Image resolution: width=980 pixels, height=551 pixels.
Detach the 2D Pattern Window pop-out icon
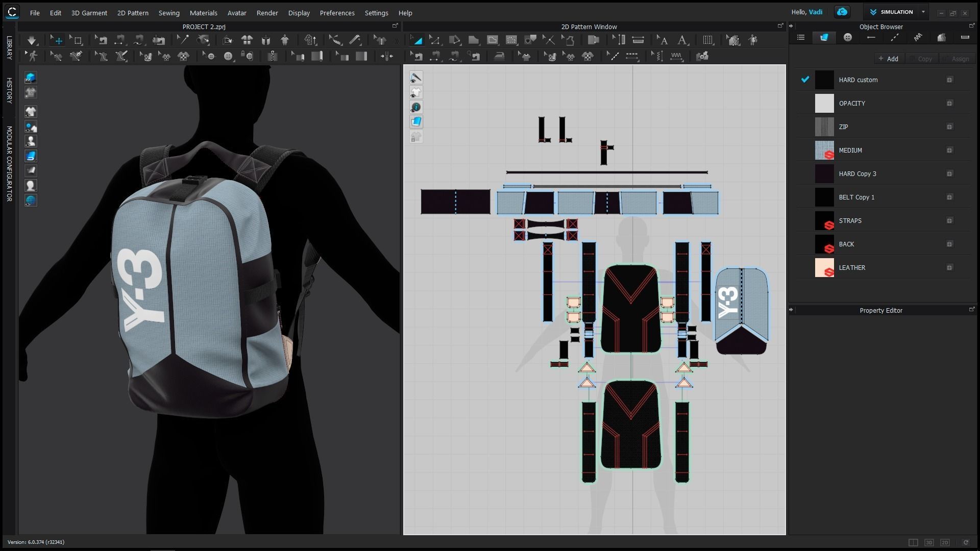coord(780,26)
